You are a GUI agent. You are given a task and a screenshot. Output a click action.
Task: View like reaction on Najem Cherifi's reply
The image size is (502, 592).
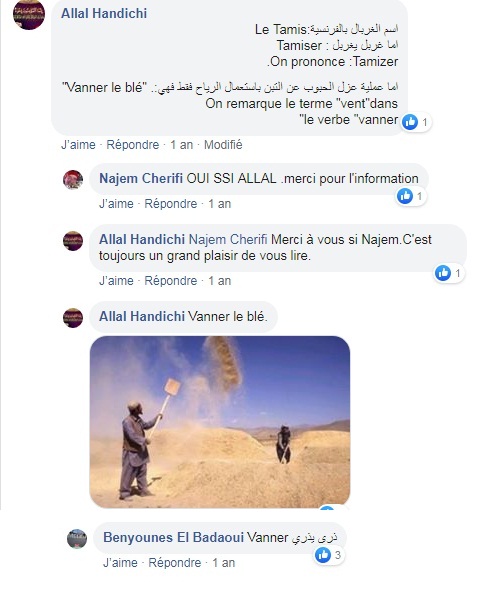411,196
